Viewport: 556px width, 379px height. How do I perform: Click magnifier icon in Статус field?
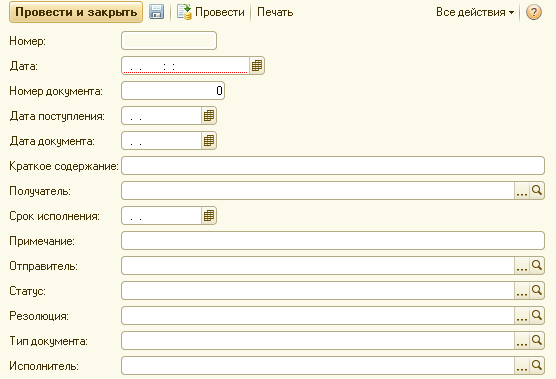(537, 291)
